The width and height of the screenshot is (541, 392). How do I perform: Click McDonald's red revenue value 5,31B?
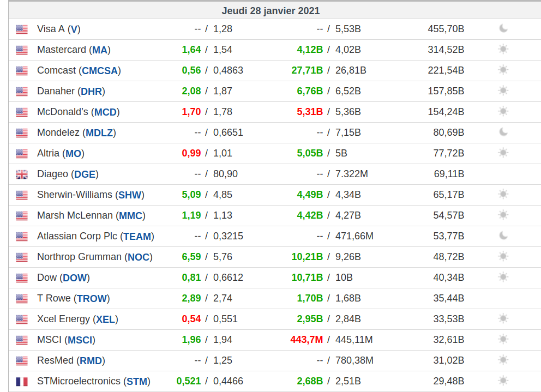coord(310,112)
